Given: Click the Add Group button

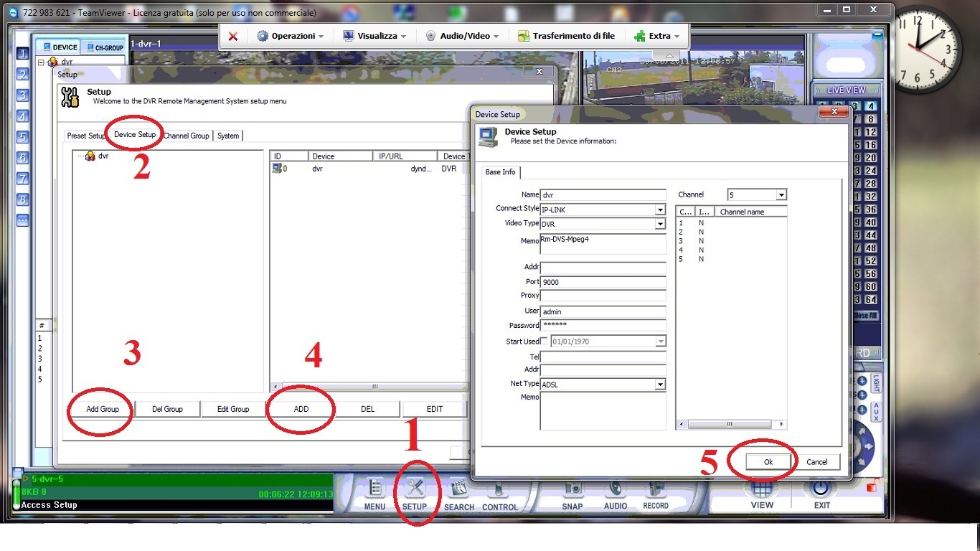Looking at the screenshot, I should [x=103, y=409].
